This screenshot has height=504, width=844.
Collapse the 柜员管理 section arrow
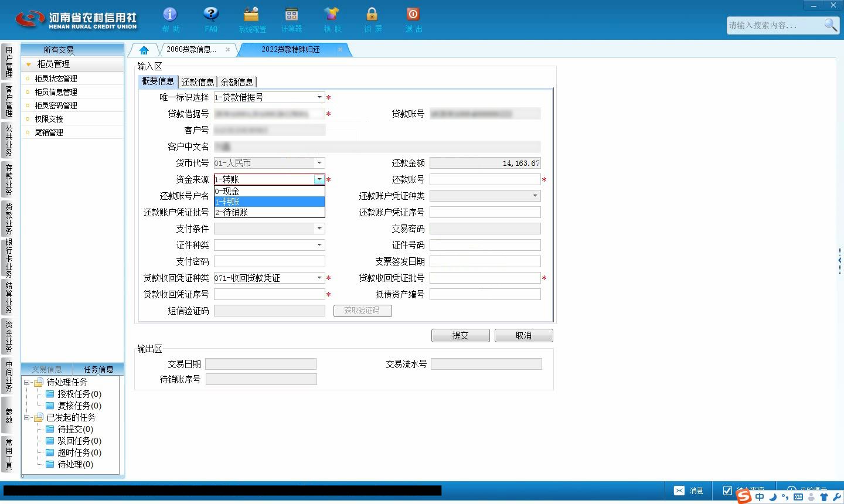click(28, 64)
